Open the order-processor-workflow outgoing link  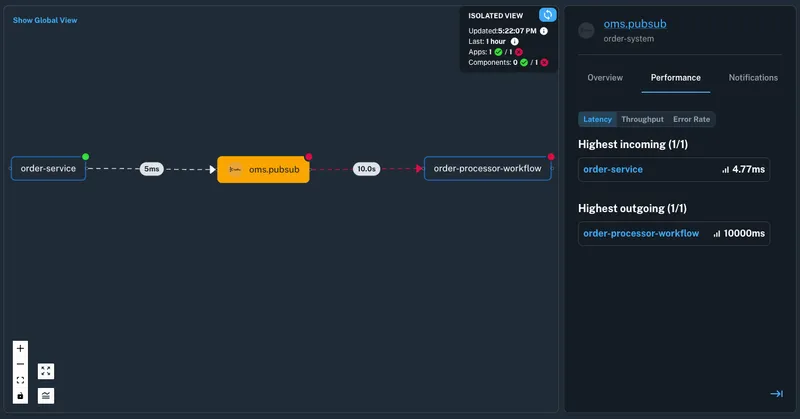(x=641, y=233)
